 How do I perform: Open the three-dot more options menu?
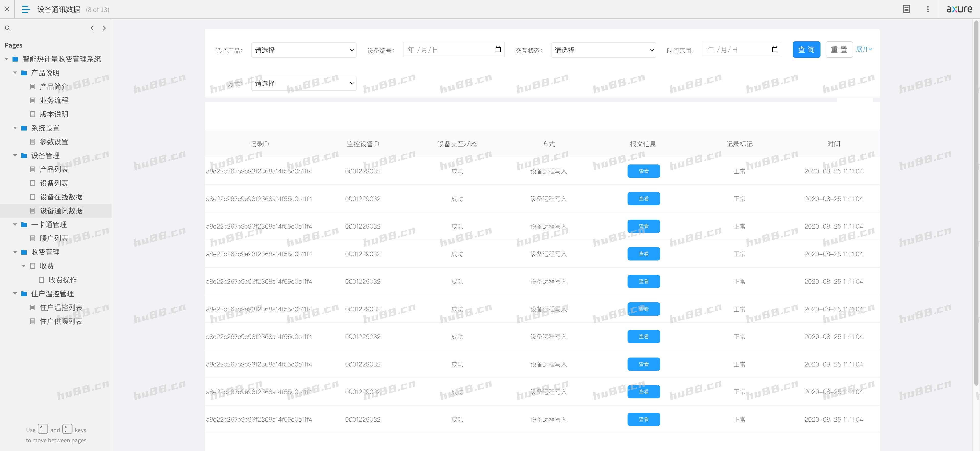(x=927, y=9)
